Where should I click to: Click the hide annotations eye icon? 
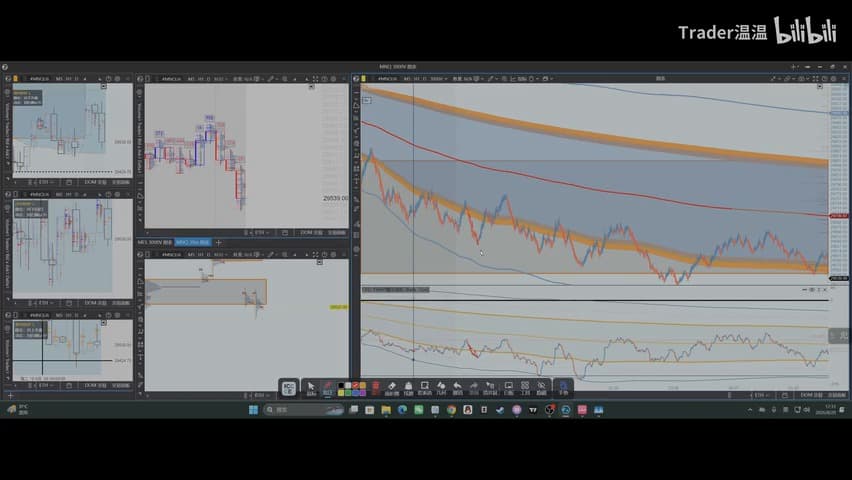(541, 388)
